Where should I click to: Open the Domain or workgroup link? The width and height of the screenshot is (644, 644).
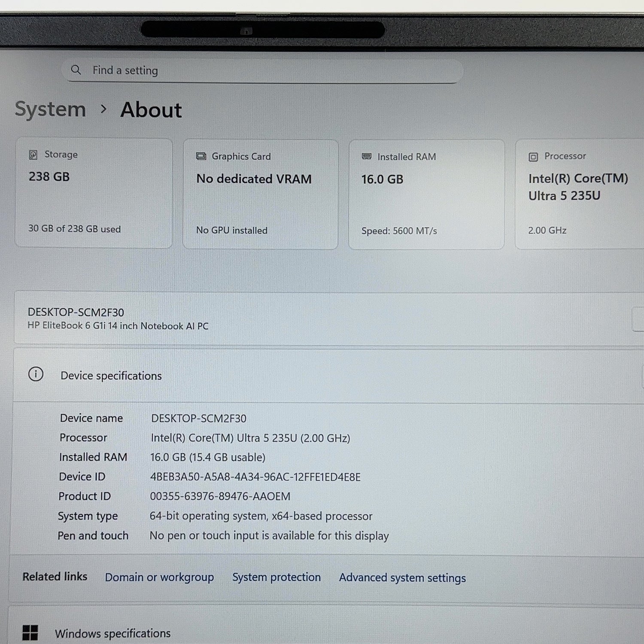pyautogui.click(x=159, y=577)
